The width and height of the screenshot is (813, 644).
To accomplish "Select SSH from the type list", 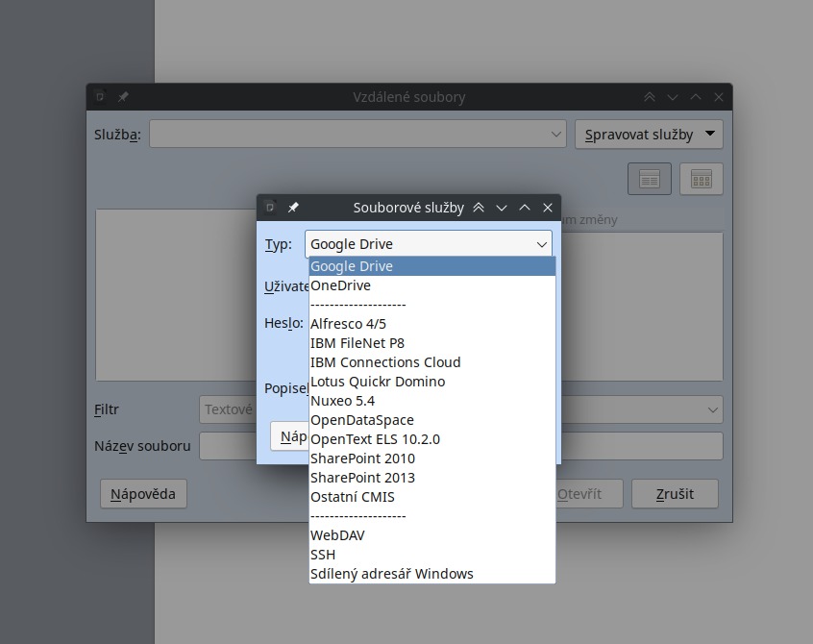I will [323, 555].
